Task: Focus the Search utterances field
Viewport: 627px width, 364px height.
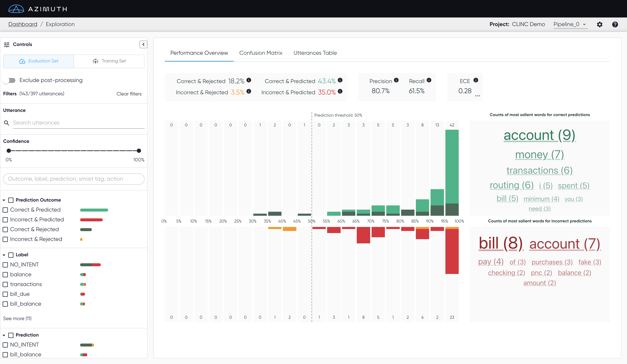Action: pos(79,123)
